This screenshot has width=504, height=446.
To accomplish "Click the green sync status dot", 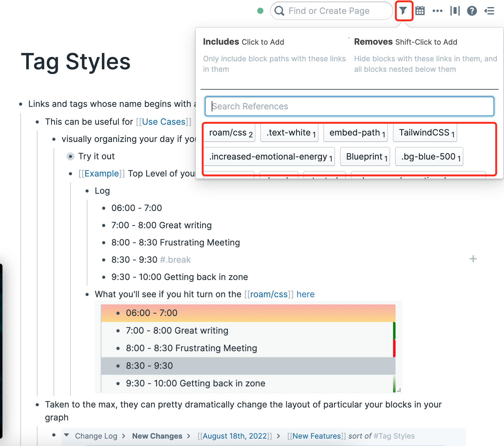I will (x=260, y=10).
